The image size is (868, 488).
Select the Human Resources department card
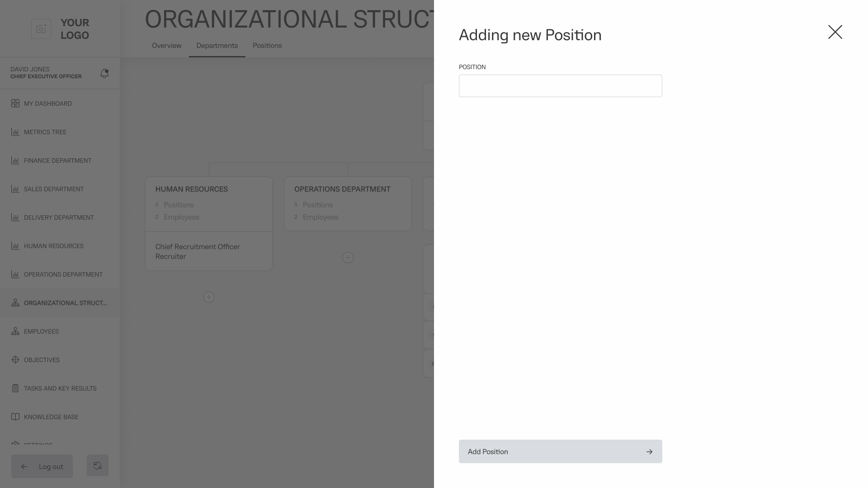pos(208,203)
